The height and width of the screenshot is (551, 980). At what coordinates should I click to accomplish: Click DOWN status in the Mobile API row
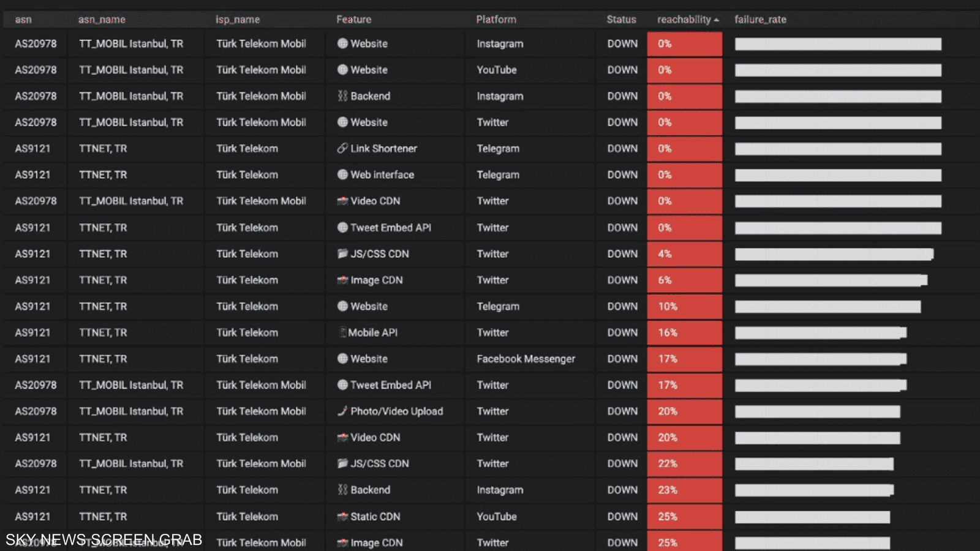622,332
